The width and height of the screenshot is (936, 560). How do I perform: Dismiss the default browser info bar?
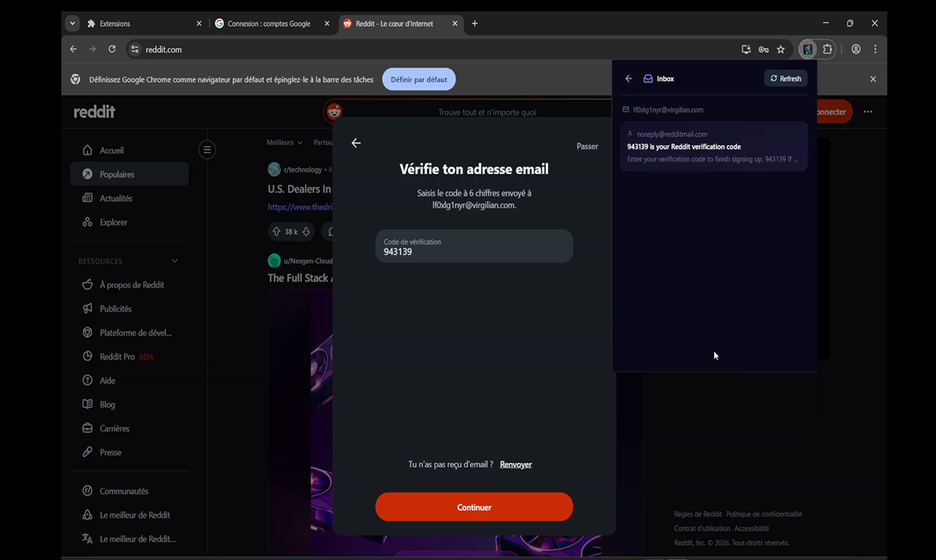pyautogui.click(x=873, y=79)
